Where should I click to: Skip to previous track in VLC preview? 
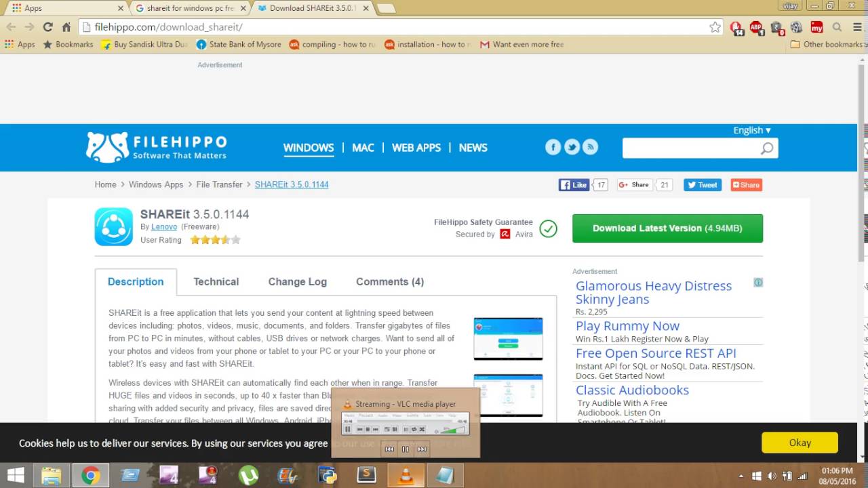coord(389,449)
